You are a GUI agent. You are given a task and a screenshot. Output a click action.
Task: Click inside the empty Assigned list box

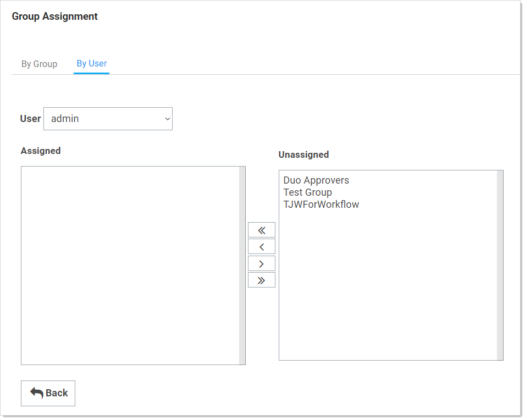[130, 265]
